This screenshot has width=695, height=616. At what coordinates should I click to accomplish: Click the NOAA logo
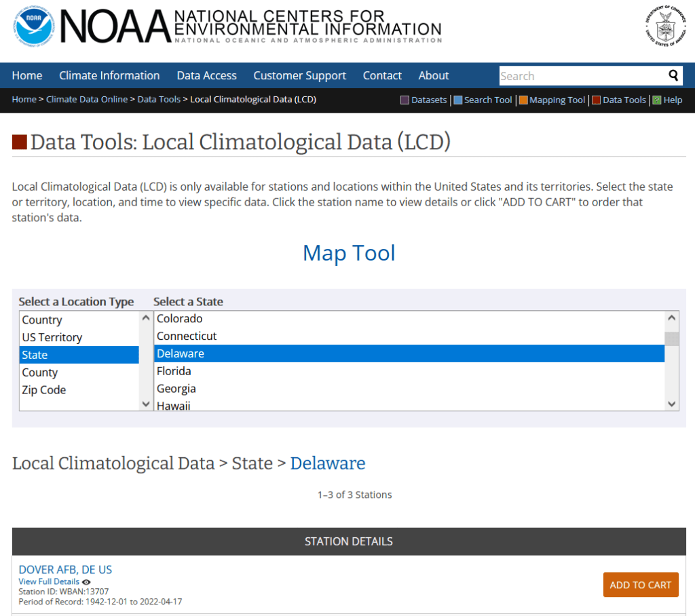34,27
